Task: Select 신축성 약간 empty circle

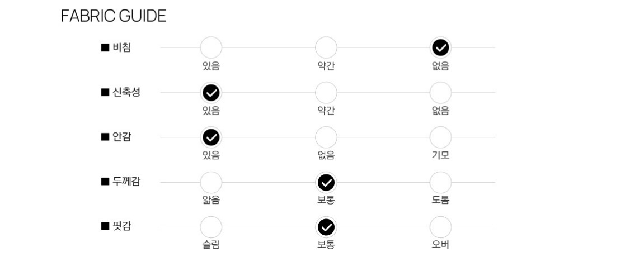Action: pyautogui.click(x=326, y=93)
